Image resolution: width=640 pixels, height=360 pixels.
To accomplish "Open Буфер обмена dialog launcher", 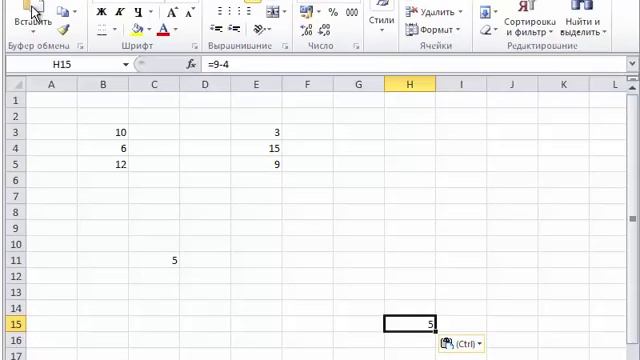I will coord(80,46).
